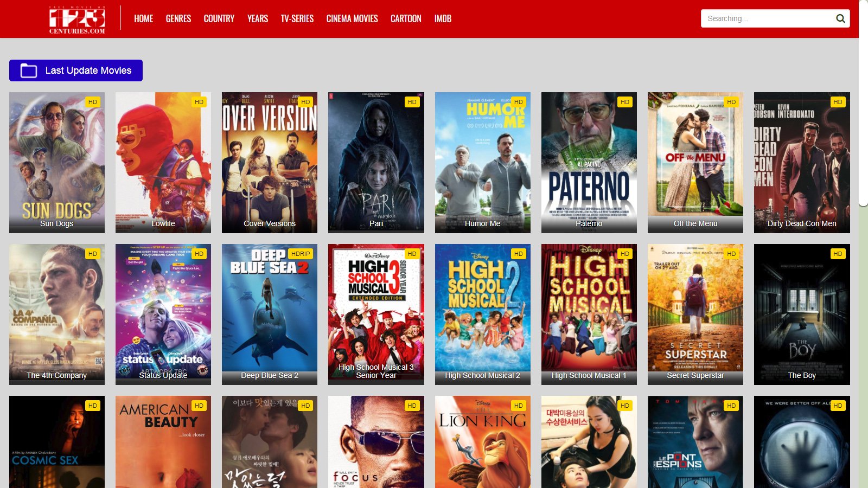Open the GENRES menu
The height and width of the screenshot is (488, 868).
pyautogui.click(x=178, y=18)
